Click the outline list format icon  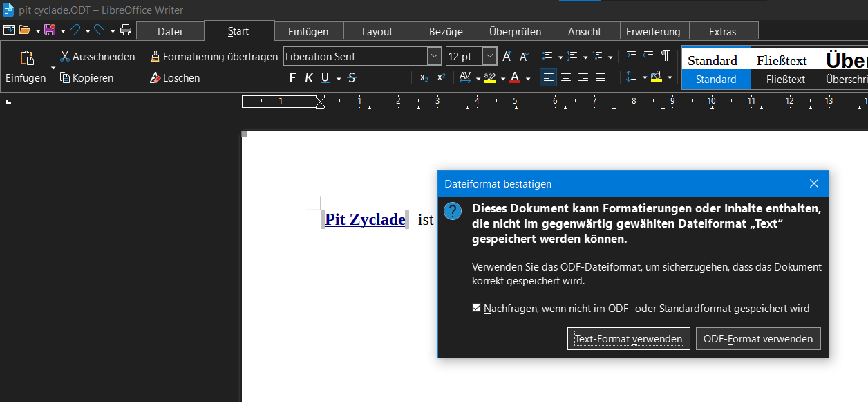pos(598,57)
